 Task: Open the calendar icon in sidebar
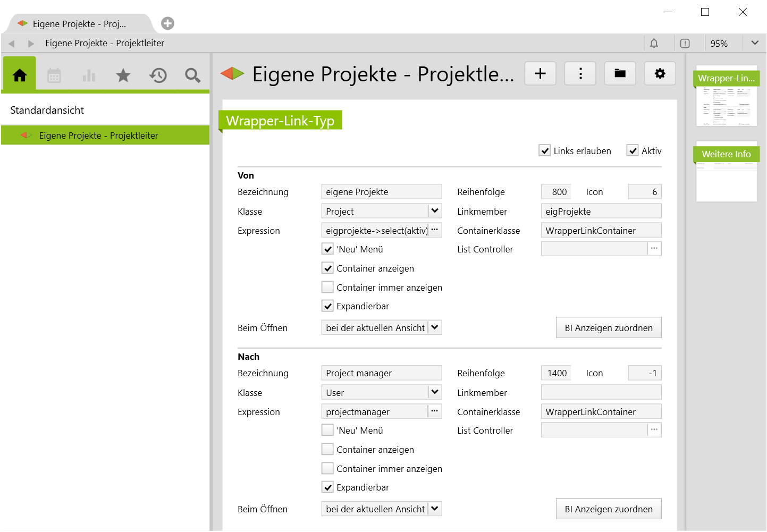tap(54, 75)
